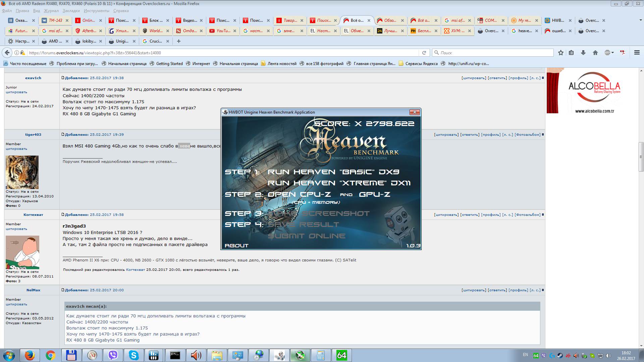Open Viber from the taskbar
644x362 pixels.
coord(113,355)
